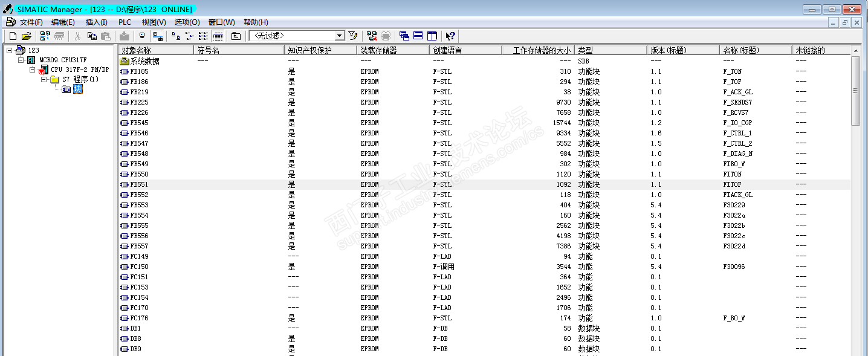Viewport: 868px width, 356px height.
Task: Click the scrollbar up arrow
Action: pyautogui.click(x=855, y=51)
